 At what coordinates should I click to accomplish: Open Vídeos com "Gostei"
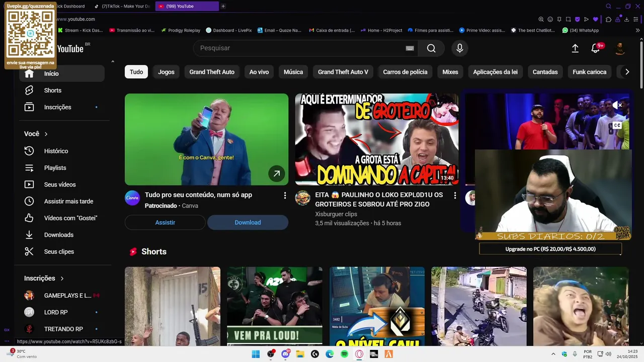point(62,218)
